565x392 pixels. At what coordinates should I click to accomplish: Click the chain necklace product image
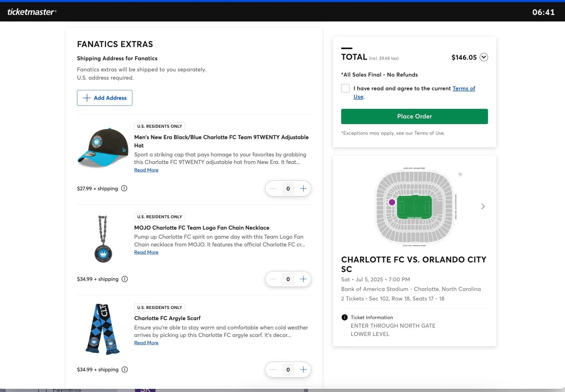pos(103,239)
